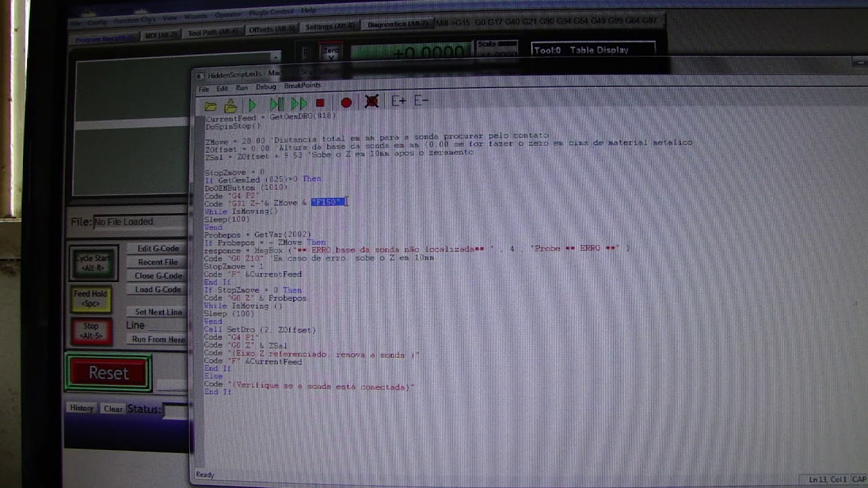The image size is (868, 488).
Task: Click the code line "DoSpinStop()"
Action: [233, 126]
